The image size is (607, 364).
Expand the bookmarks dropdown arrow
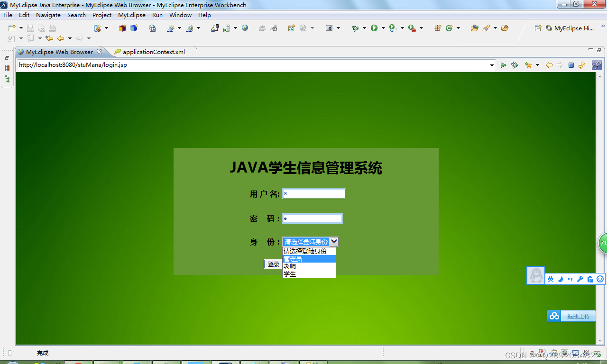pyautogui.click(x=537, y=65)
